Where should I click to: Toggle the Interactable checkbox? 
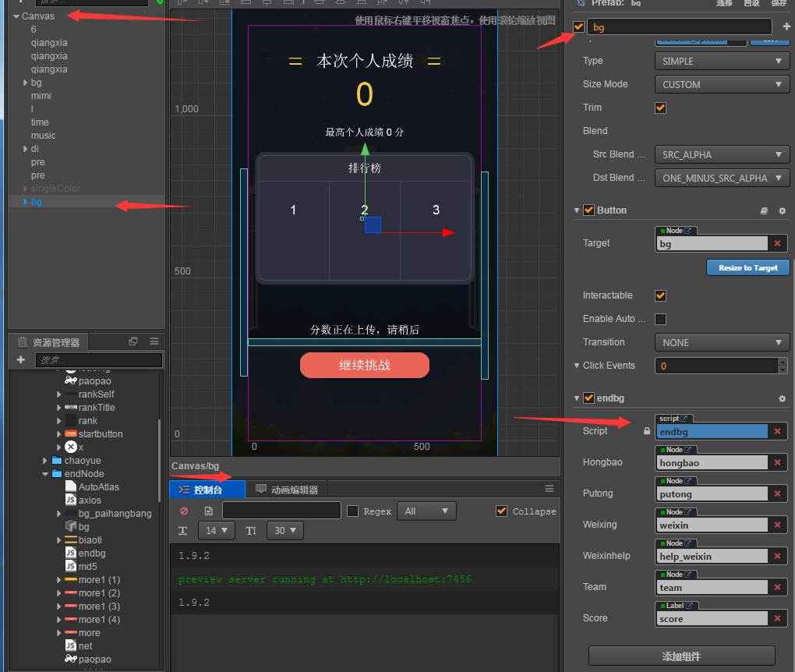[x=660, y=295]
